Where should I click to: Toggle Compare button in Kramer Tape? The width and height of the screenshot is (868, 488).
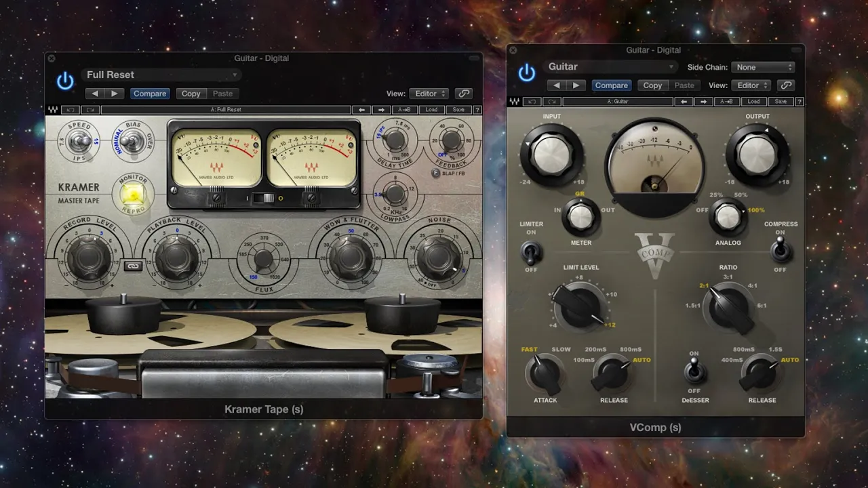coord(150,94)
